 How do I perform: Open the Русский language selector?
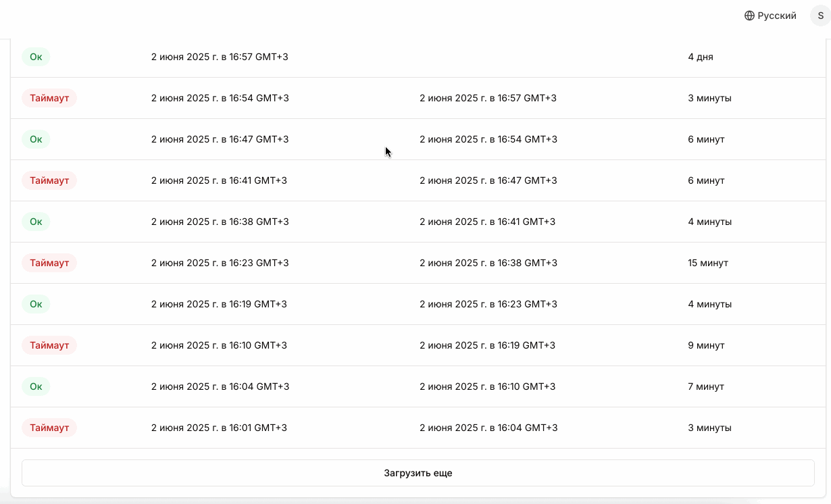coord(770,16)
